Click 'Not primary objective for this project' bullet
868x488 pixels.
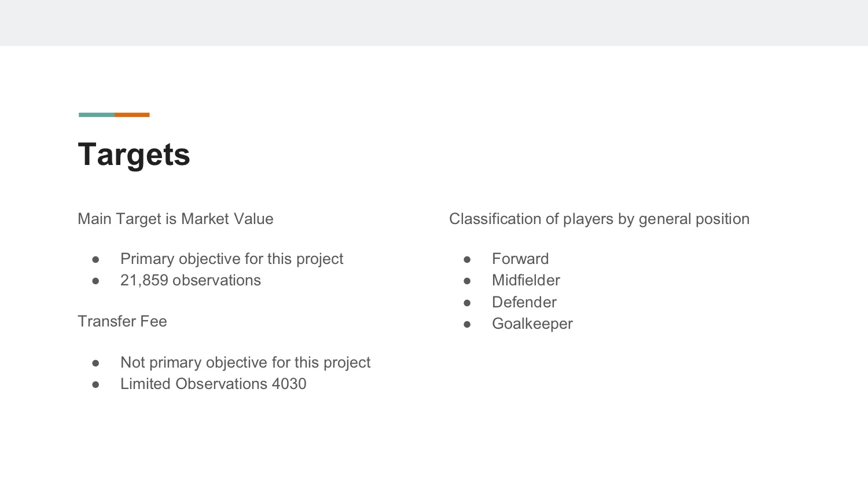(245, 362)
